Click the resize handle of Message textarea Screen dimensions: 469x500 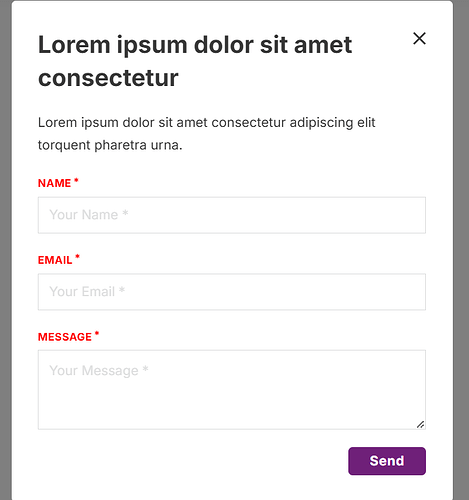421,424
